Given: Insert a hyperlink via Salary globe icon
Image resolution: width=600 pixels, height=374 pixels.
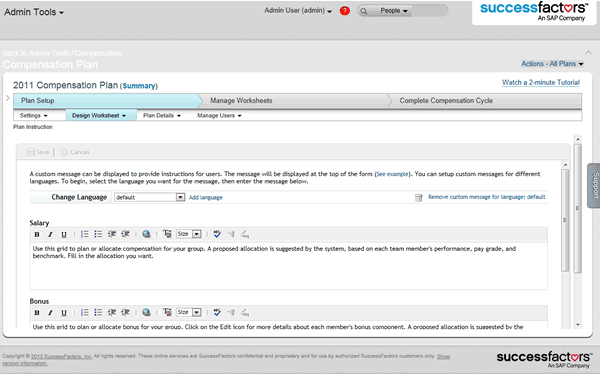Looking at the screenshot, I should pos(146,234).
